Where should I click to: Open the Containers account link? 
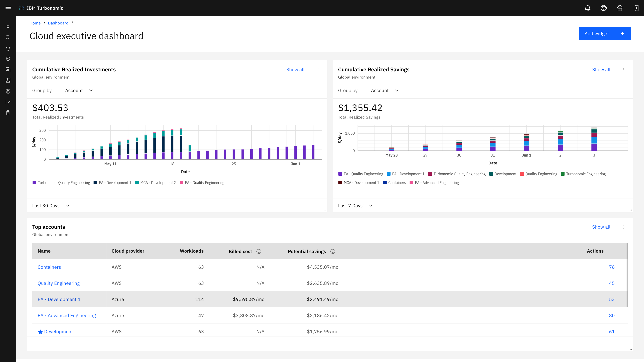(x=49, y=267)
